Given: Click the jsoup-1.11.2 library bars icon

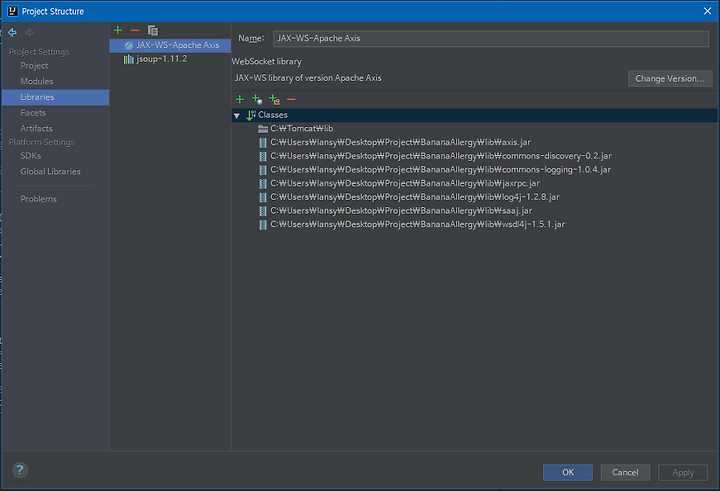Looking at the screenshot, I should (129, 59).
